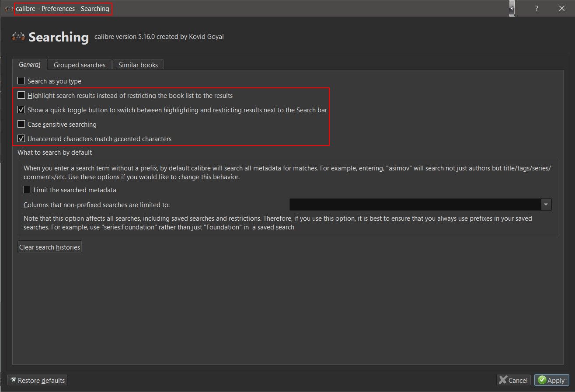Open the Similar books tab
The image size is (575, 392).
tap(138, 65)
